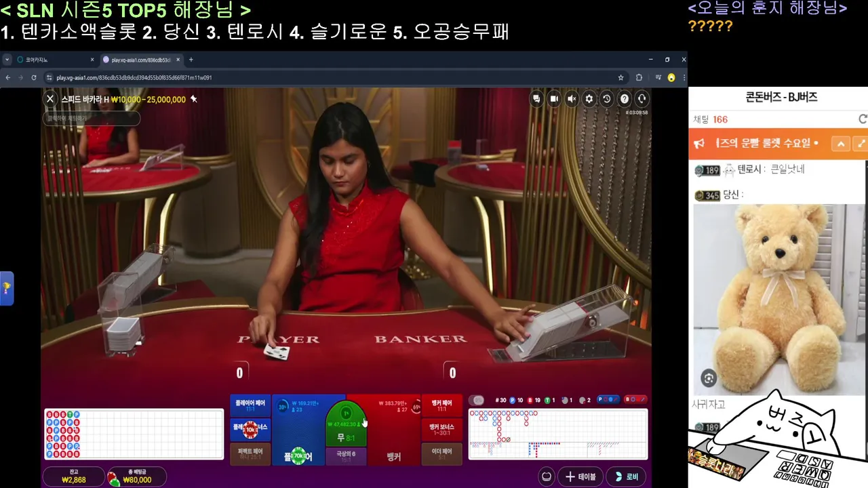The height and width of the screenshot is (488, 868).
Task: Open the bead road panel on the left
Action: 134,434
